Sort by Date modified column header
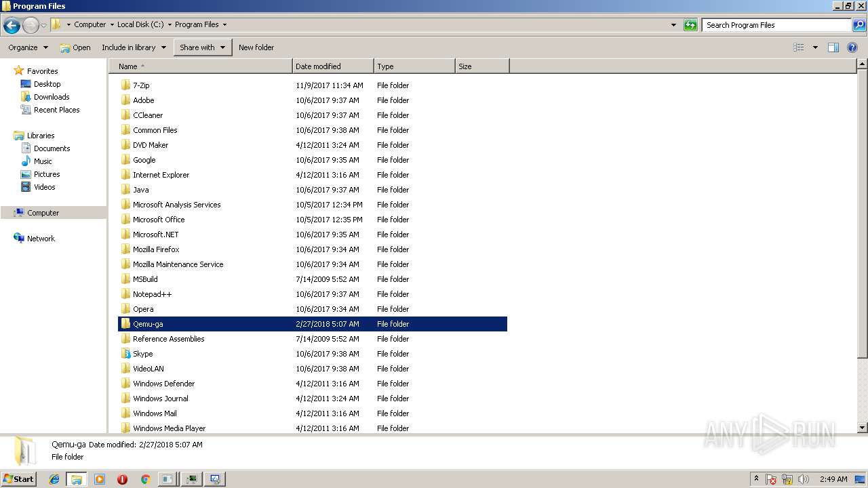 tap(333, 66)
